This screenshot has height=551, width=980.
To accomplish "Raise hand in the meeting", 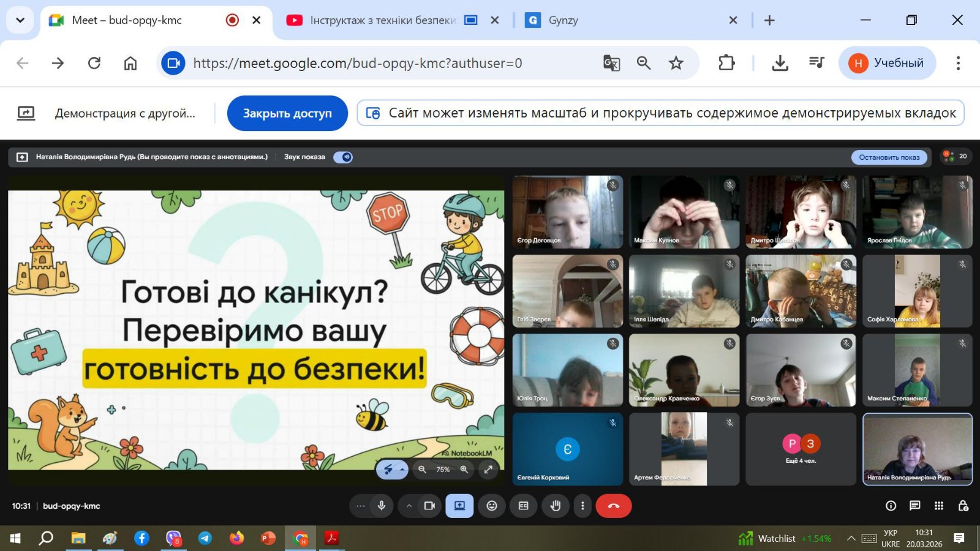I will point(556,506).
